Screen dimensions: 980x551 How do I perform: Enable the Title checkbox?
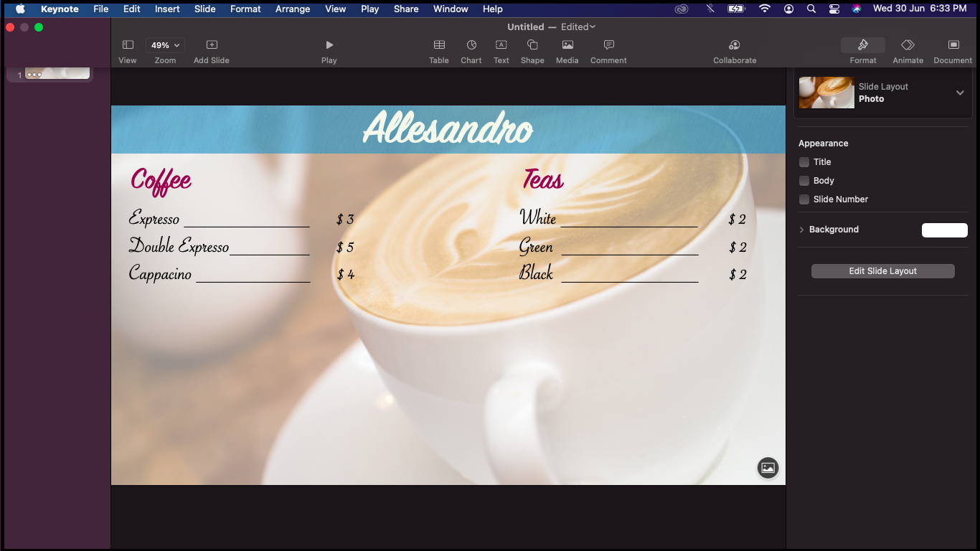[x=804, y=162]
